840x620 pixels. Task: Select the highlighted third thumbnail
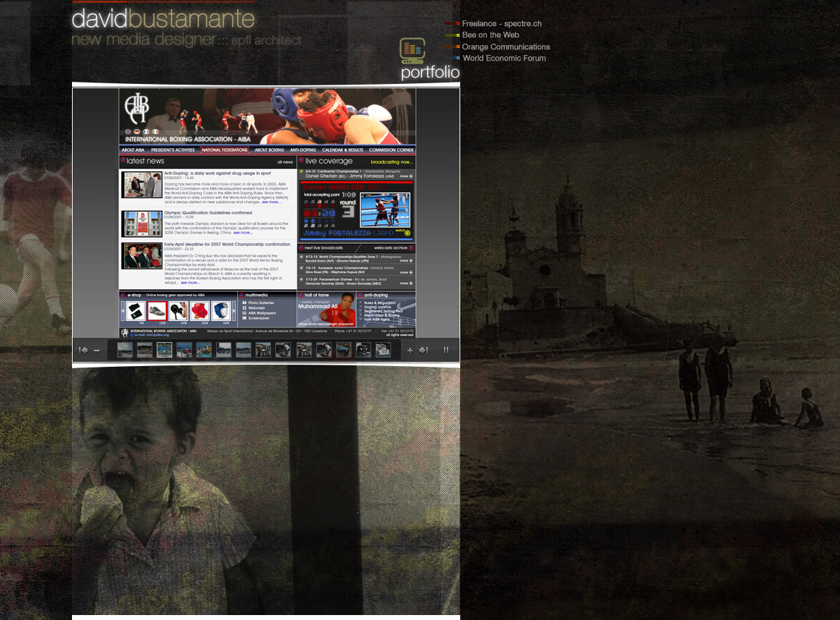pyautogui.click(x=164, y=350)
